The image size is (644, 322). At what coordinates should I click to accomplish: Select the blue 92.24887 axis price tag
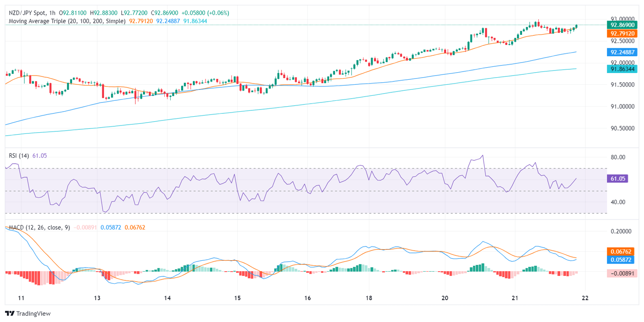point(621,52)
